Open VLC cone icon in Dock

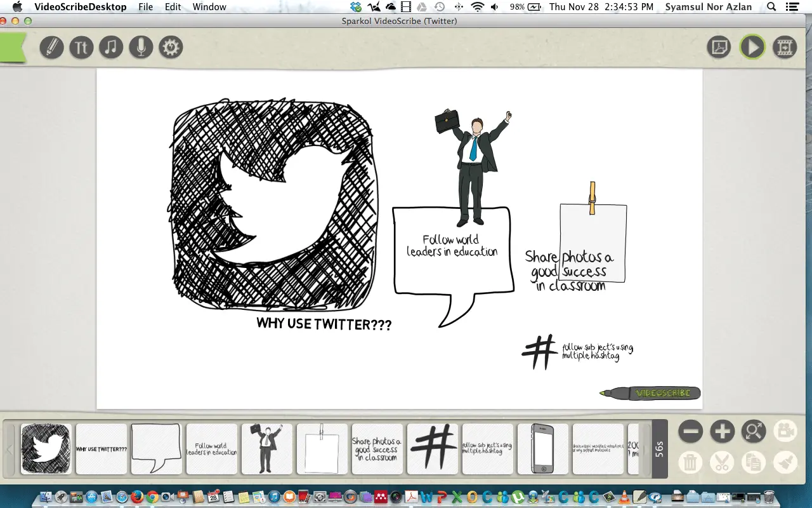624,497
